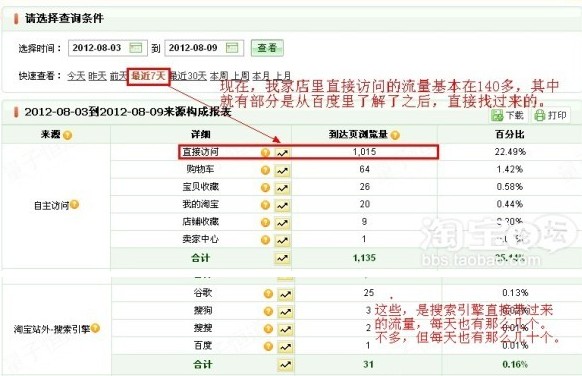Open help icon beside 自主访问
This screenshot has height=376, width=582.
tap(75, 205)
